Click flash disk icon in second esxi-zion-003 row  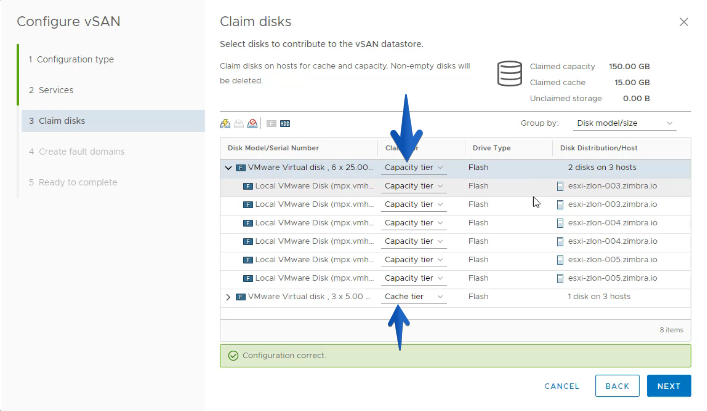pos(248,205)
